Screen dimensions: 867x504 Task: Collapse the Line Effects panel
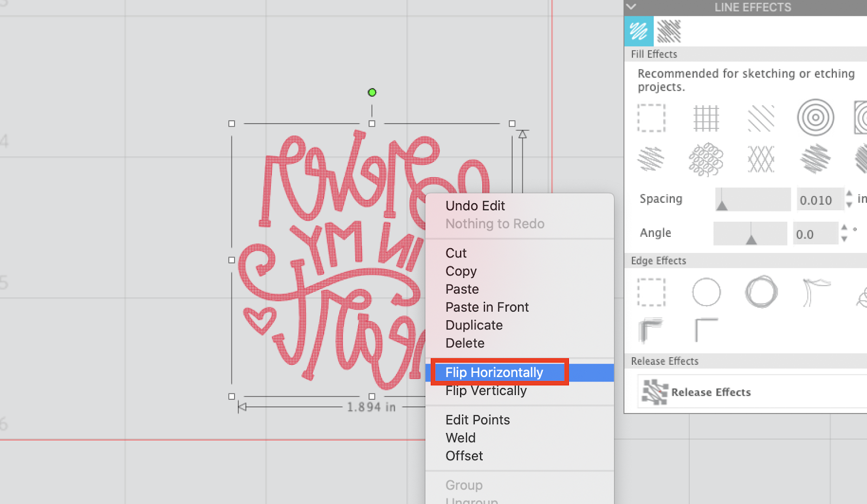tap(631, 7)
